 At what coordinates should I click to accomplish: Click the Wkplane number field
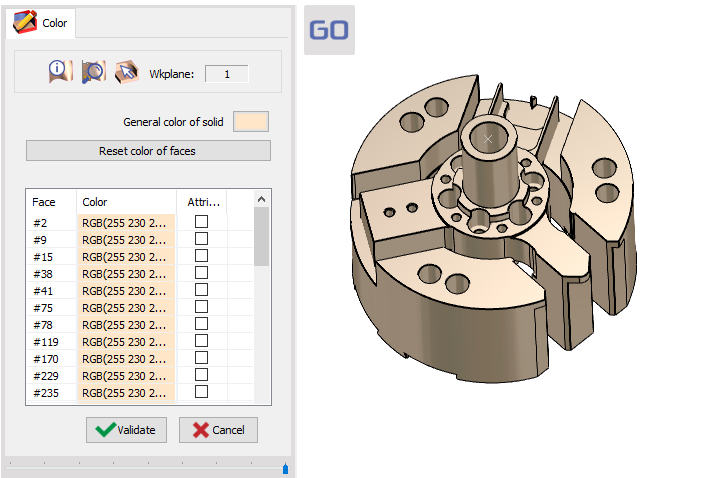tap(226, 74)
